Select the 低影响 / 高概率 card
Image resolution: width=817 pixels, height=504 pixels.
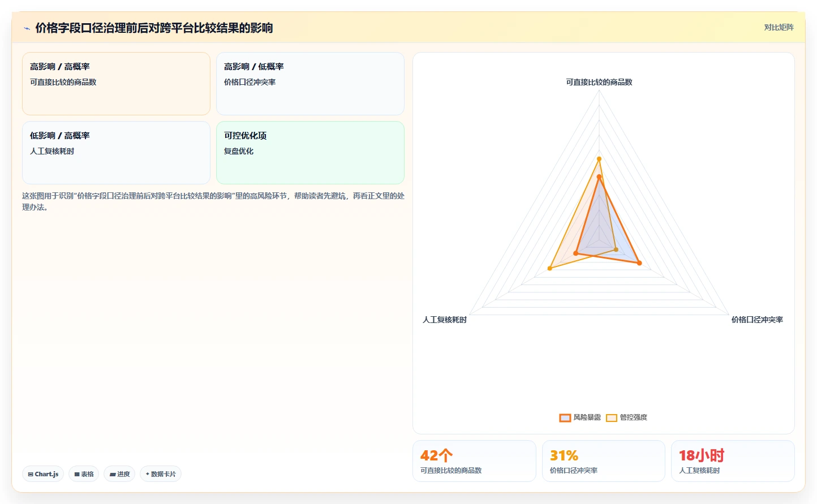click(116, 153)
